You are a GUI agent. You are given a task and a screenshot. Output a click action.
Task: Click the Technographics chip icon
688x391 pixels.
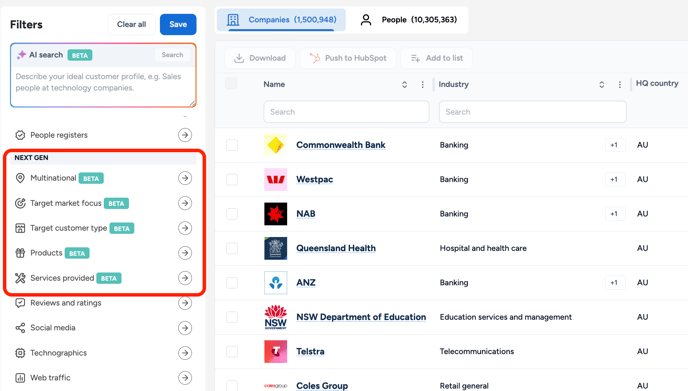[20, 353]
